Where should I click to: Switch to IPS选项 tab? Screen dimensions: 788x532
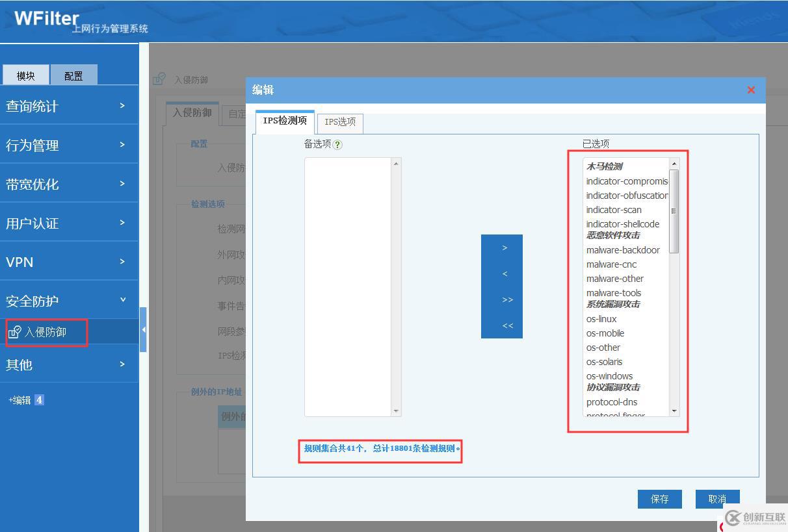340,123
